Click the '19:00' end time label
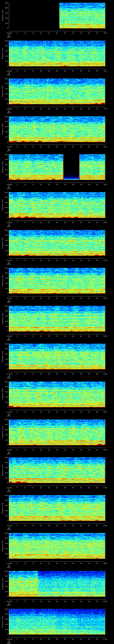 click(105, 564)
